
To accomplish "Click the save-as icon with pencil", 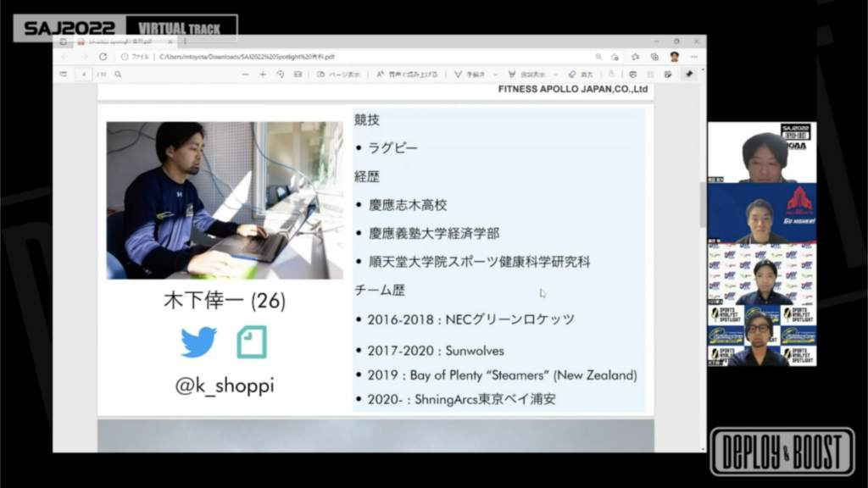I will [x=668, y=75].
